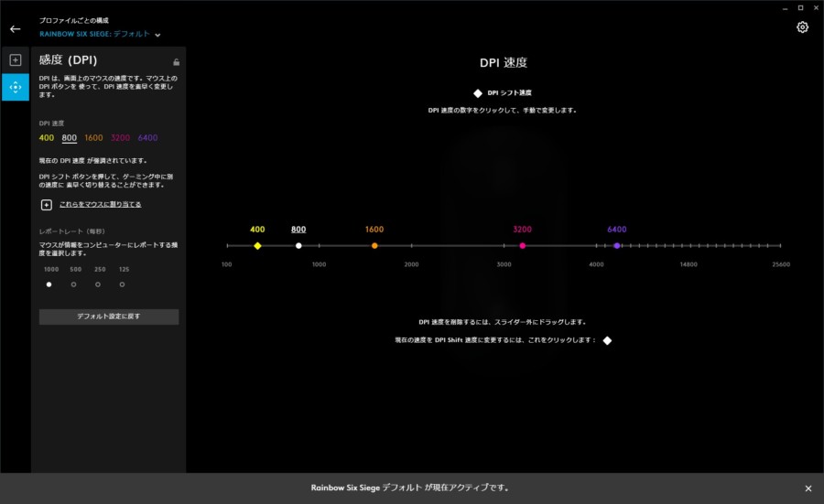The width and height of the screenshot is (824, 504).
Task: Click the back arrow icon
Action: tap(15, 29)
